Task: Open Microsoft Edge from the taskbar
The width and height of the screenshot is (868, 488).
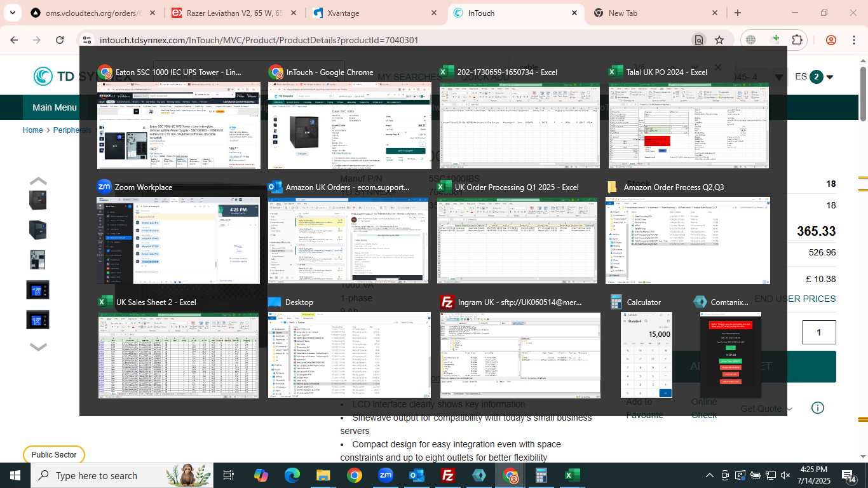Action: tap(292, 475)
